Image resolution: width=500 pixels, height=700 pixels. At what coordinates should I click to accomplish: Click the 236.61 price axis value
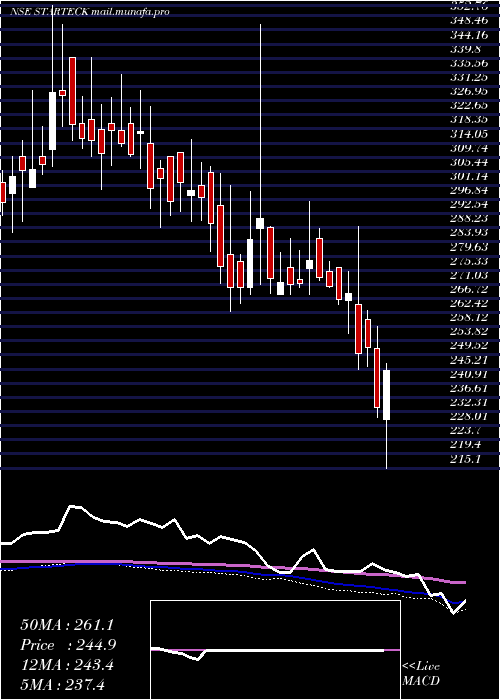(468, 388)
